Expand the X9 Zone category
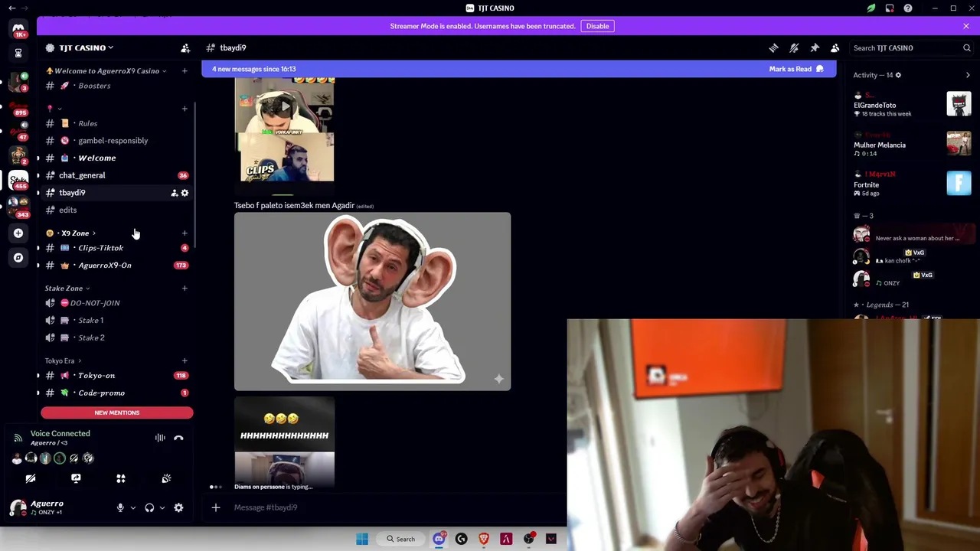980x551 pixels. [x=71, y=233]
